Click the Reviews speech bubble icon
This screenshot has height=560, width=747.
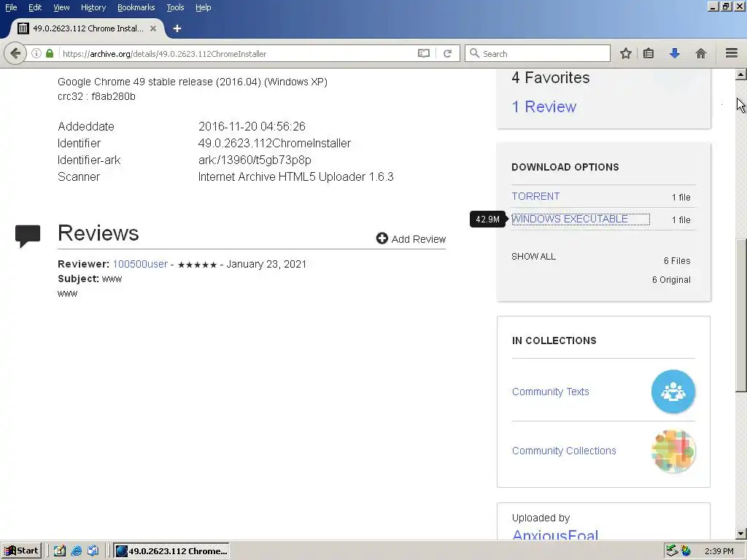point(28,236)
